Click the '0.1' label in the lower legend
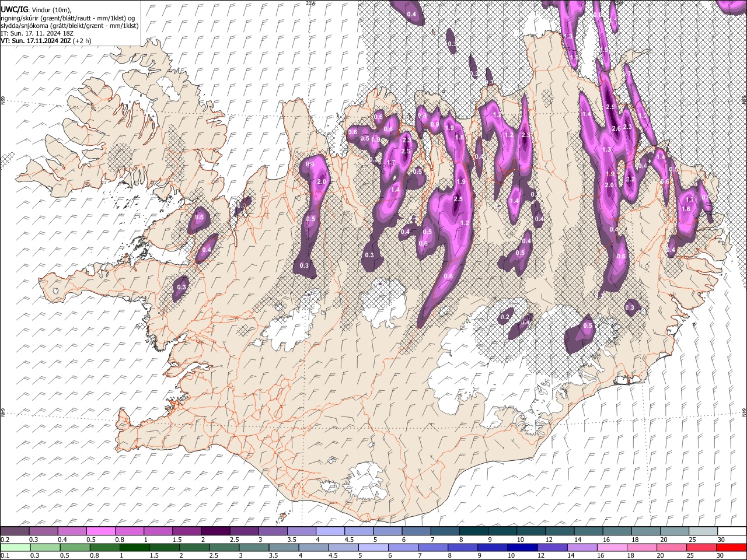Screen dimensions: 747x560 tap(5, 556)
